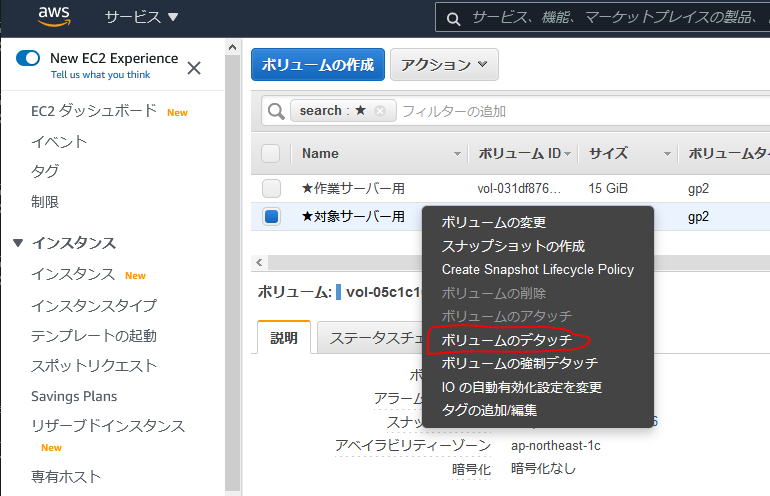770x496 pixels.
Task: Collapse the インスタンス section triangle
Action: coord(18,243)
